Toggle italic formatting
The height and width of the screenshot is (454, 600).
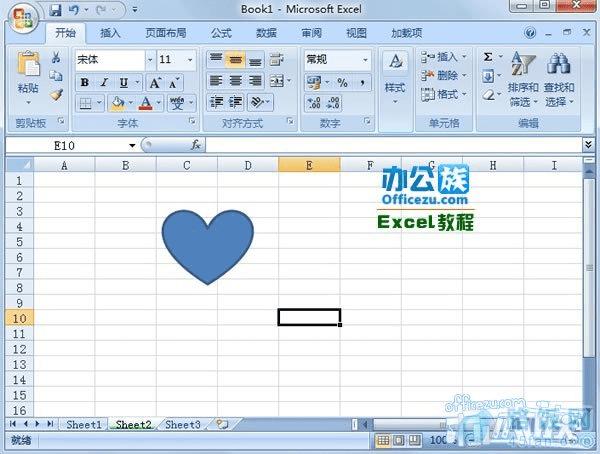(x=104, y=82)
